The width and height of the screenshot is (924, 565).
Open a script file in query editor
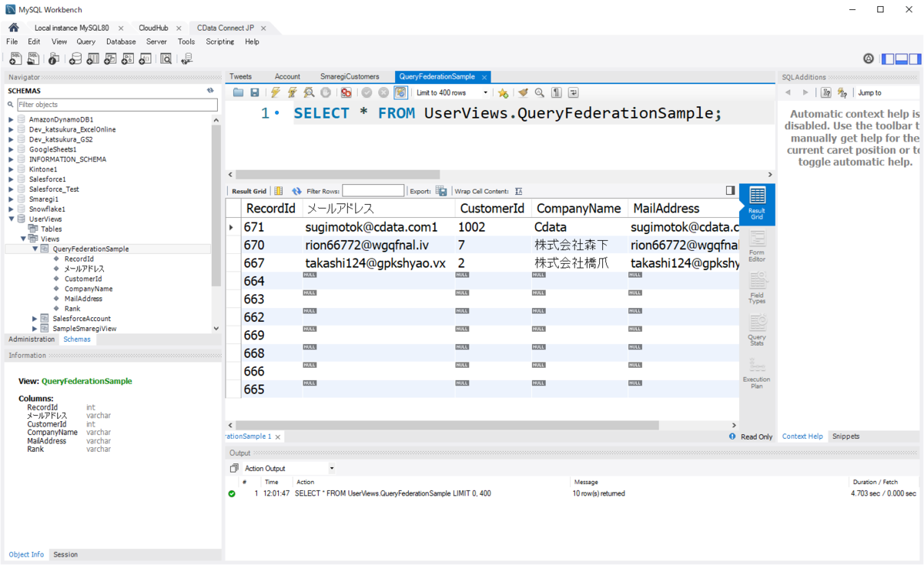tap(238, 92)
